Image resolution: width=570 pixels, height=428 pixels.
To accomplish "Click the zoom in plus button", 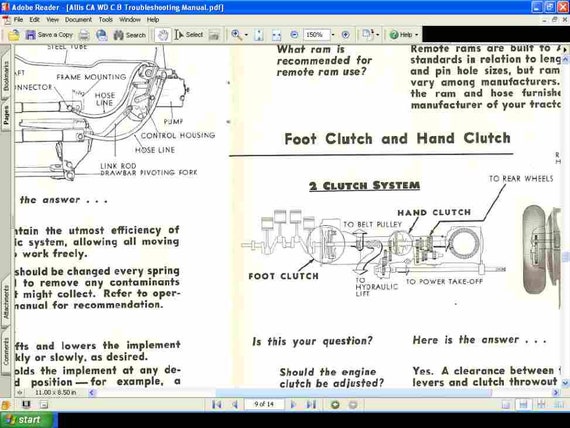I will pos(345,35).
